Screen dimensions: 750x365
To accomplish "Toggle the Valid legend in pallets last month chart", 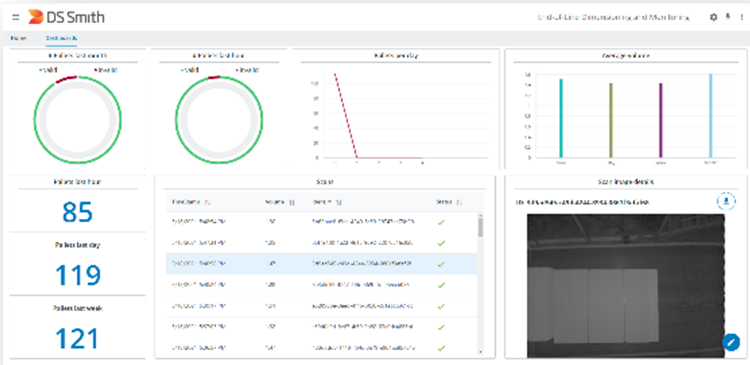I will tap(48, 70).
